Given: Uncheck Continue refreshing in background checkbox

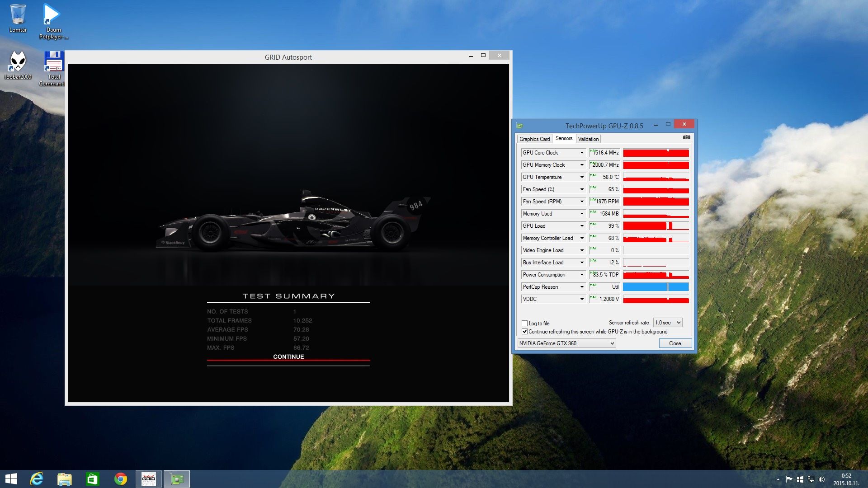Looking at the screenshot, I should tap(524, 332).
